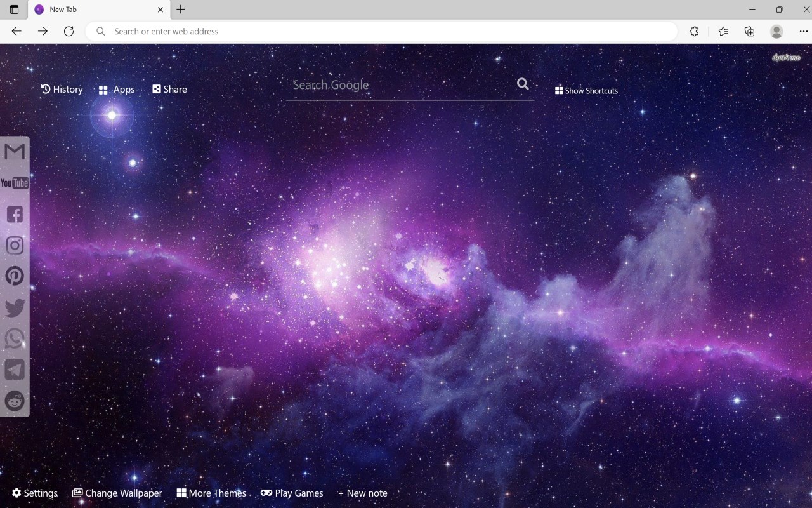Open Reddit from the sidebar

[15, 401]
